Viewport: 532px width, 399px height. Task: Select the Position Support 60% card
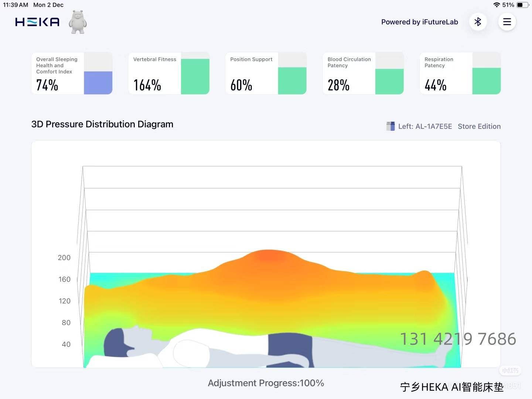pos(252,73)
